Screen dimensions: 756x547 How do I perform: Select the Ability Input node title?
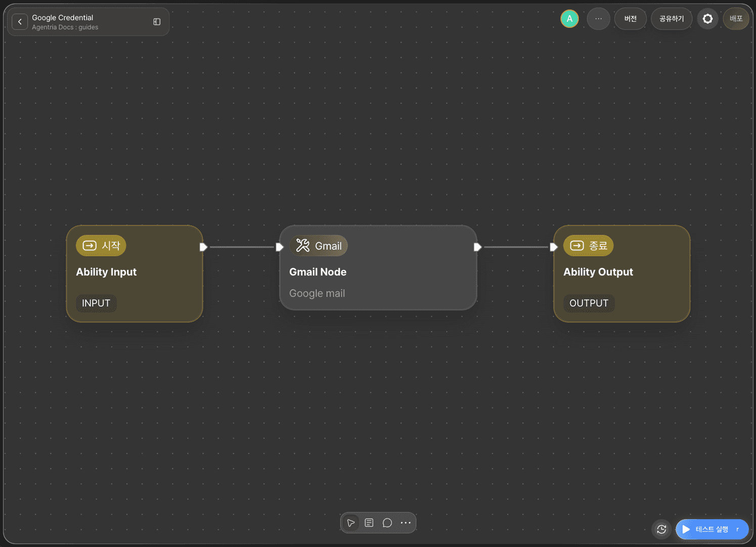106,272
